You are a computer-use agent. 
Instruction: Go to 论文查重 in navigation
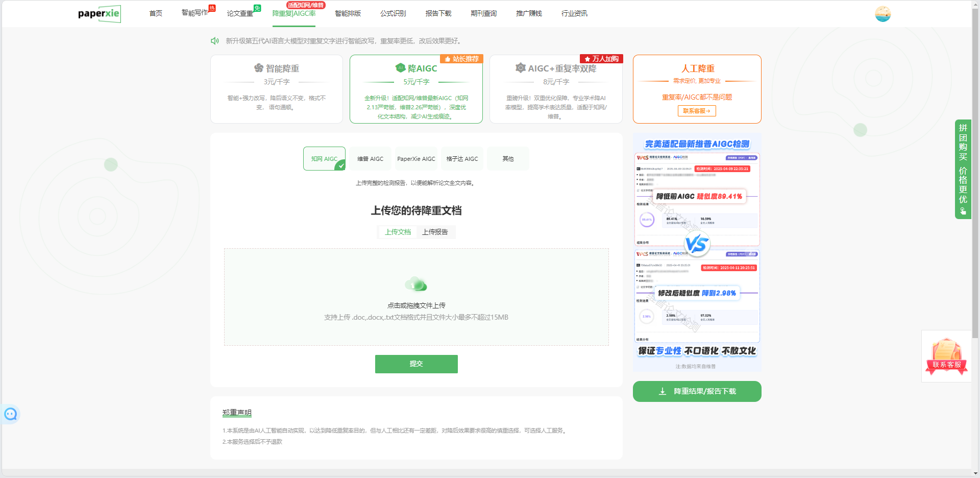[x=240, y=13]
